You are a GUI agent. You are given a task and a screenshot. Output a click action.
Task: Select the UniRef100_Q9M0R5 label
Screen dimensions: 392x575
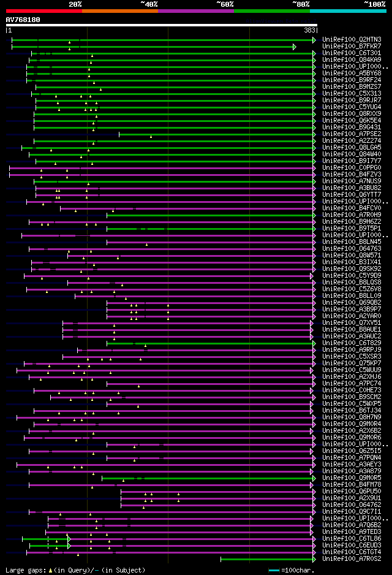tap(352, 478)
